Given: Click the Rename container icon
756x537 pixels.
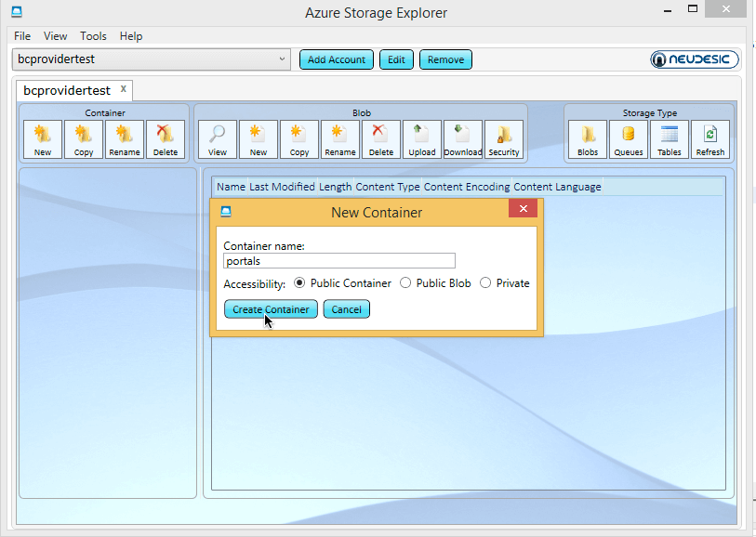Looking at the screenshot, I should pyautogui.click(x=125, y=139).
